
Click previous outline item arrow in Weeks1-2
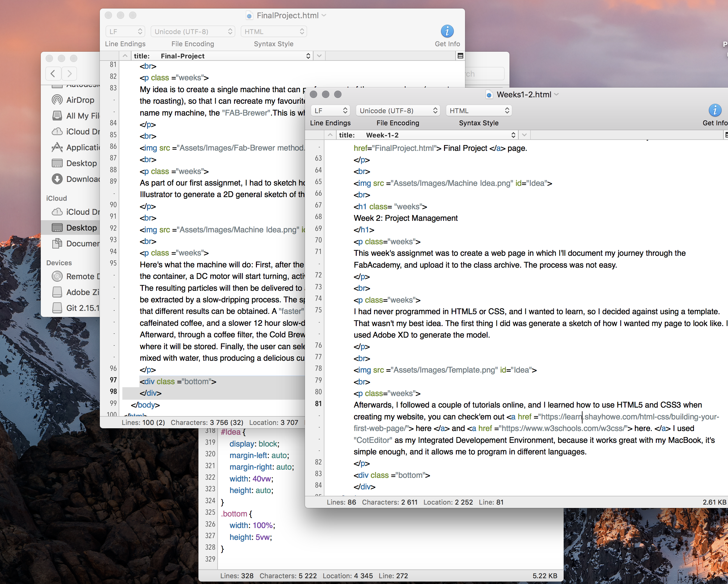(x=330, y=135)
